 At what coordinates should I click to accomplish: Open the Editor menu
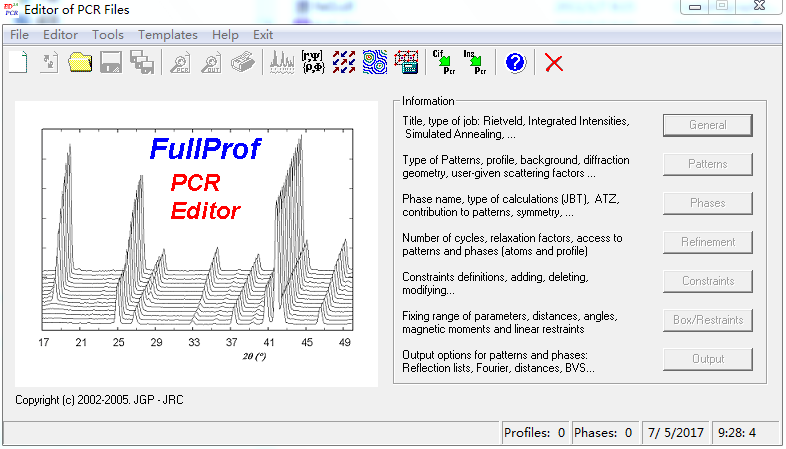coord(60,35)
